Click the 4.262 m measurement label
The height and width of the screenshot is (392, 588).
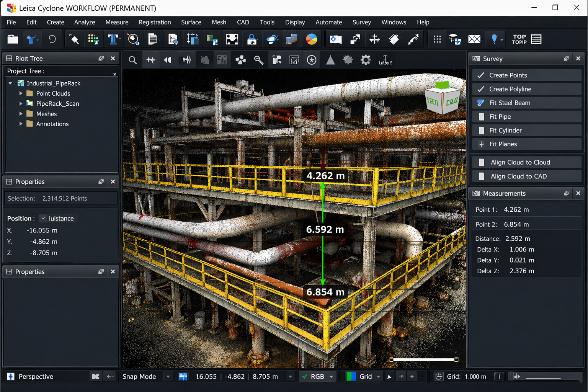point(326,176)
